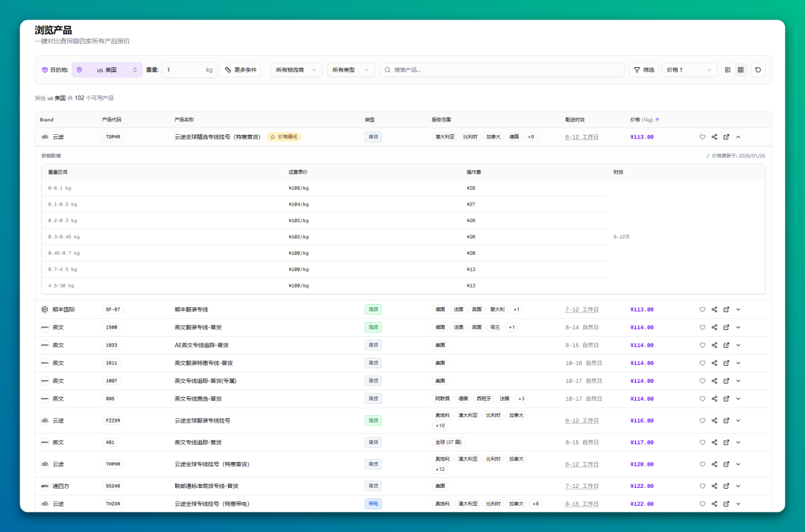The height and width of the screenshot is (532, 805).
Task: Expand the product 1097 row
Action: pyautogui.click(x=738, y=381)
